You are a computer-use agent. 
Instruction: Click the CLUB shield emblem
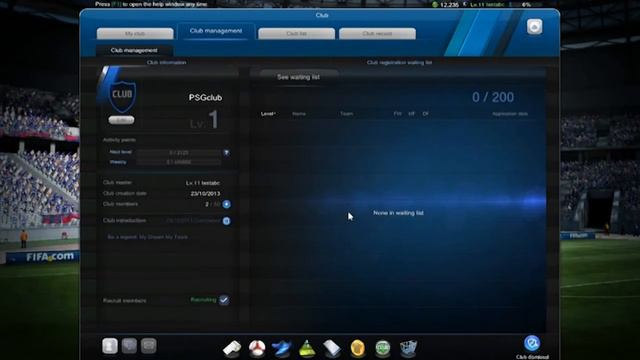click(x=122, y=96)
